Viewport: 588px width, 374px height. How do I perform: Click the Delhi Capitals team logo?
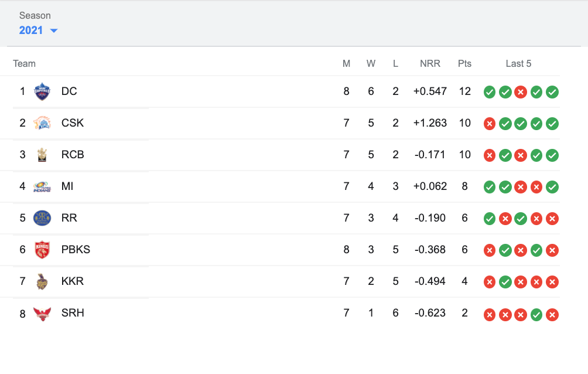click(x=42, y=91)
